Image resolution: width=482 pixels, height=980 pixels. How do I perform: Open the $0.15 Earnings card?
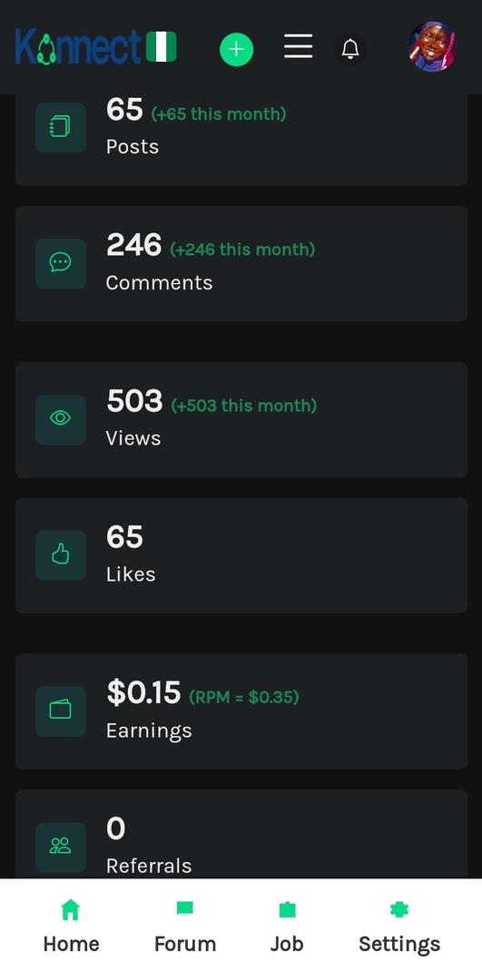[241, 711]
